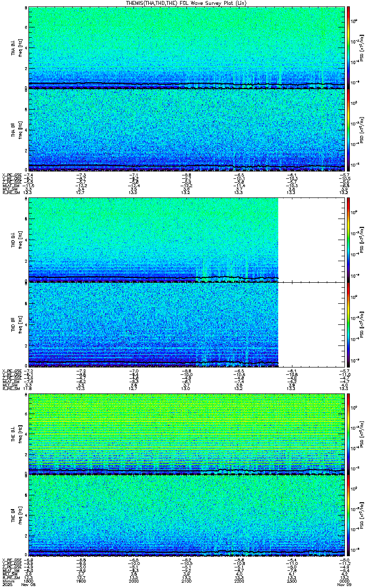Click the THA B∥ freq [Hz] axis label
The image size is (368, 588).
click(20, 130)
